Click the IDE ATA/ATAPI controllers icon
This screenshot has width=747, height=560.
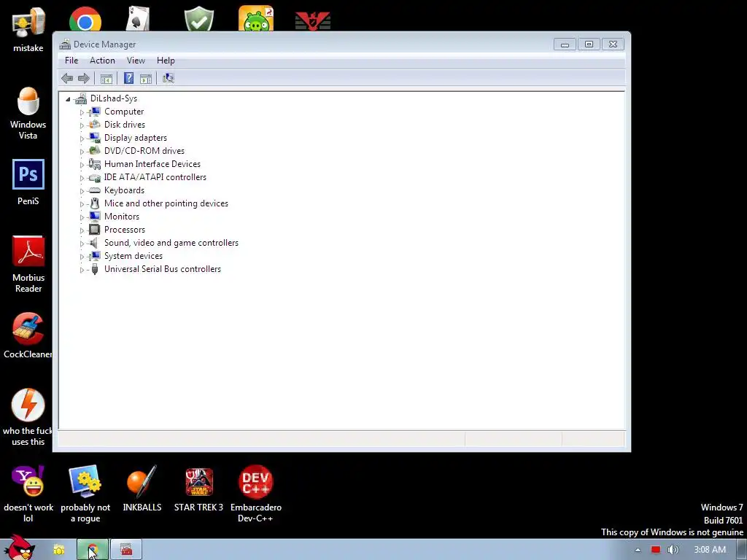click(95, 177)
